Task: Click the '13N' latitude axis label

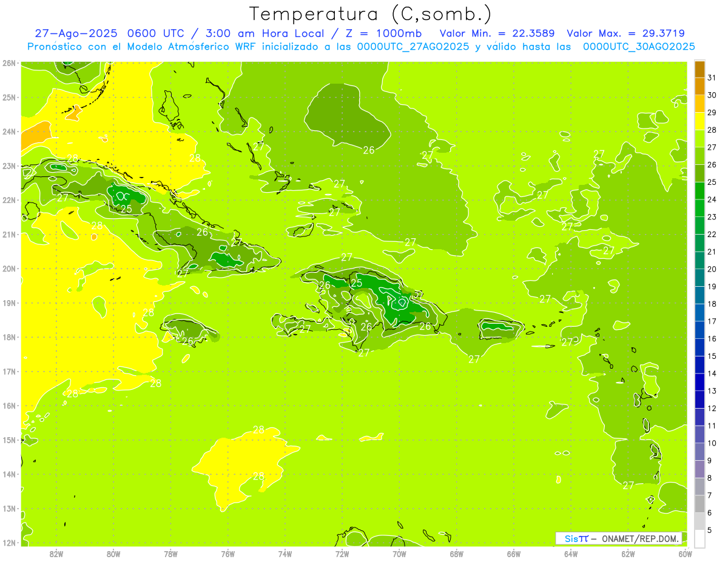Action: coord(9,509)
